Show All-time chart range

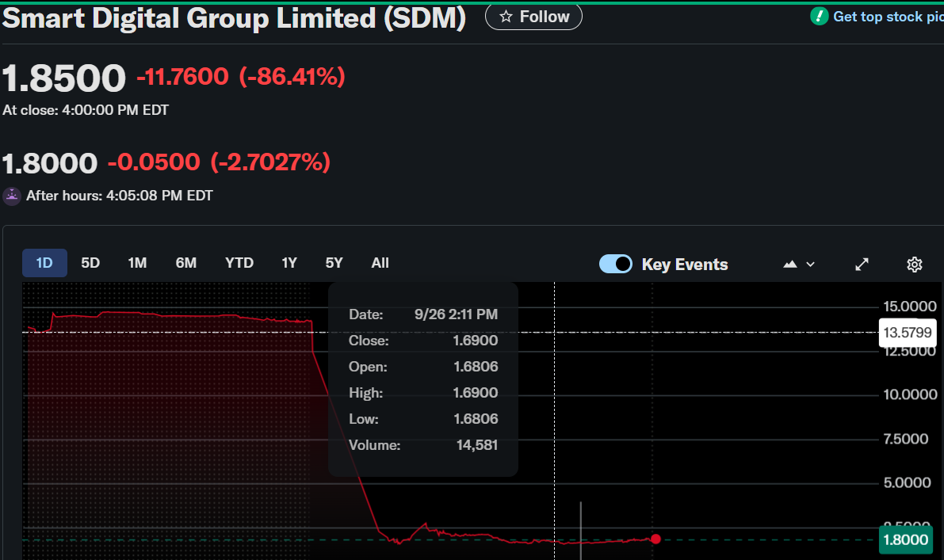(380, 263)
